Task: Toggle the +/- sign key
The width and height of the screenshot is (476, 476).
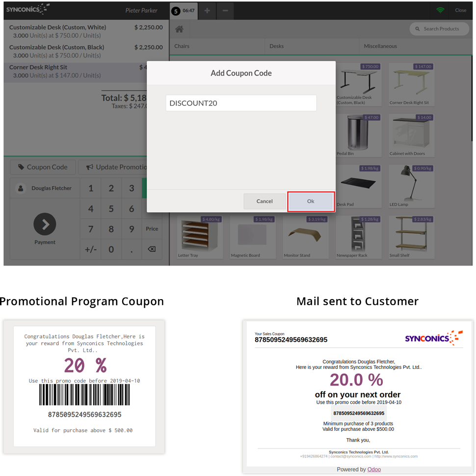Action: pyautogui.click(x=91, y=250)
